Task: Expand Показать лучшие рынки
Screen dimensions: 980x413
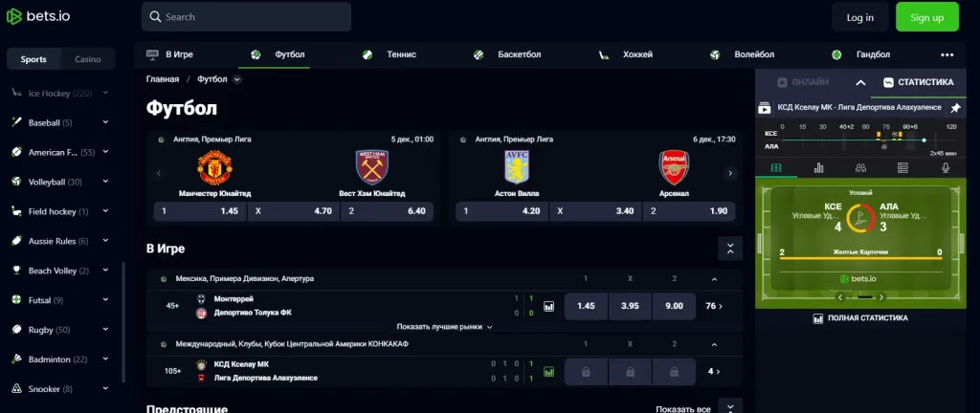Action: (x=444, y=326)
